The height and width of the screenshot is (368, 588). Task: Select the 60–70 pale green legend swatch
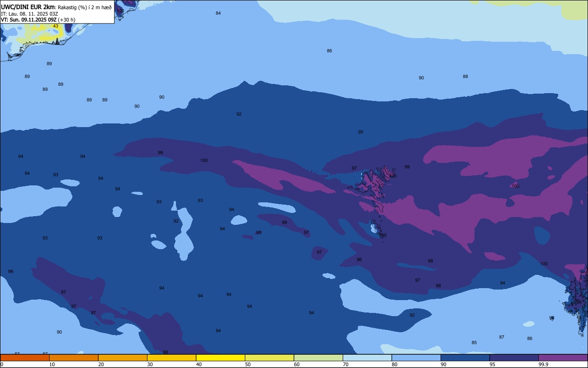318,357
